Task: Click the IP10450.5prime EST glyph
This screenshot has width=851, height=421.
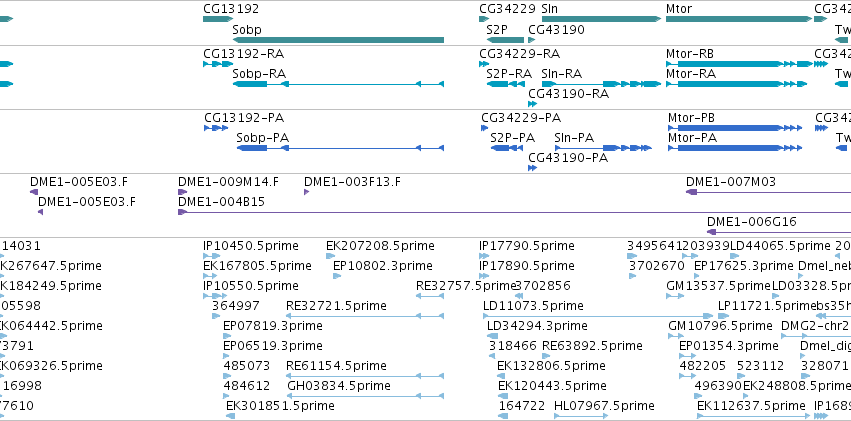Action: tap(212, 256)
